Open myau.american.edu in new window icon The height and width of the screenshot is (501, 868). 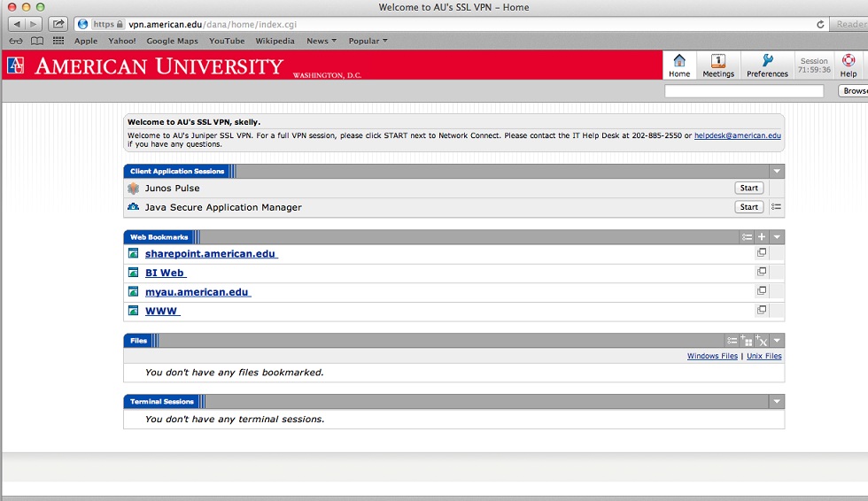(x=762, y=290)
